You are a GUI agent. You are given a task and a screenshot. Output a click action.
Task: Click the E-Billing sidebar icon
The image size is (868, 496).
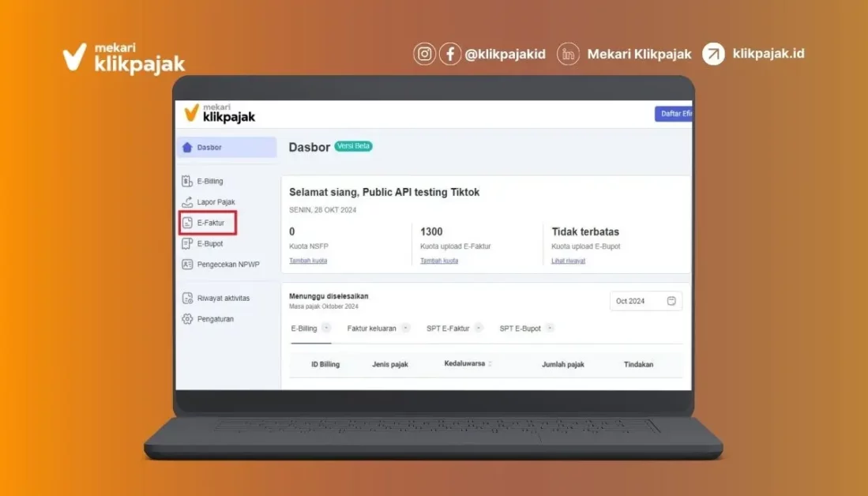(x=187, y=181)
